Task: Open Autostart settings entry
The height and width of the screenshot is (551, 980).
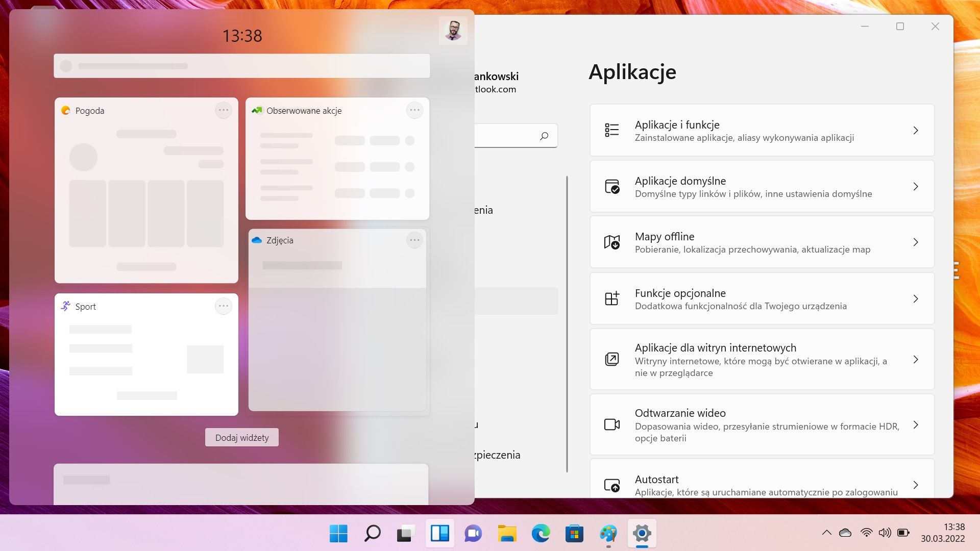Action: (762, 479)
